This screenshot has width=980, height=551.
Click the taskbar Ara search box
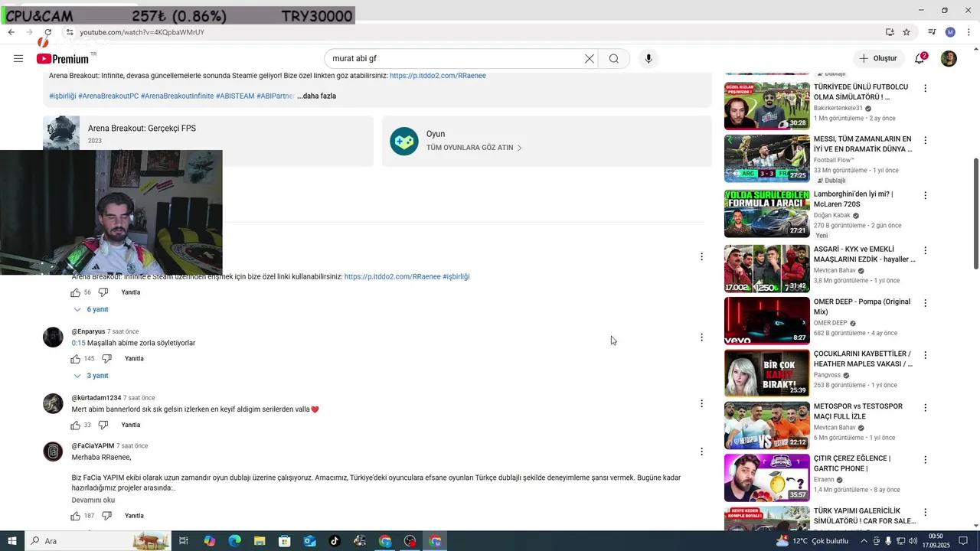(100, 541)
